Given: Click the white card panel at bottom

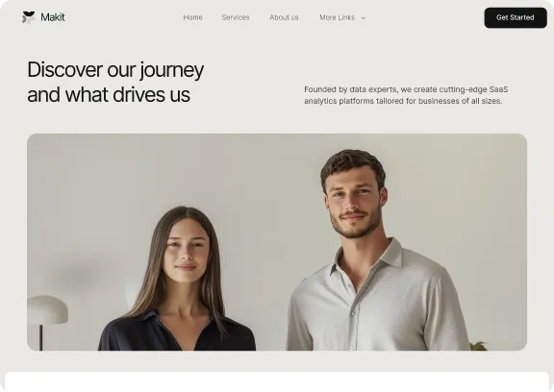Looking at the screenshot, I should [277, 381].
